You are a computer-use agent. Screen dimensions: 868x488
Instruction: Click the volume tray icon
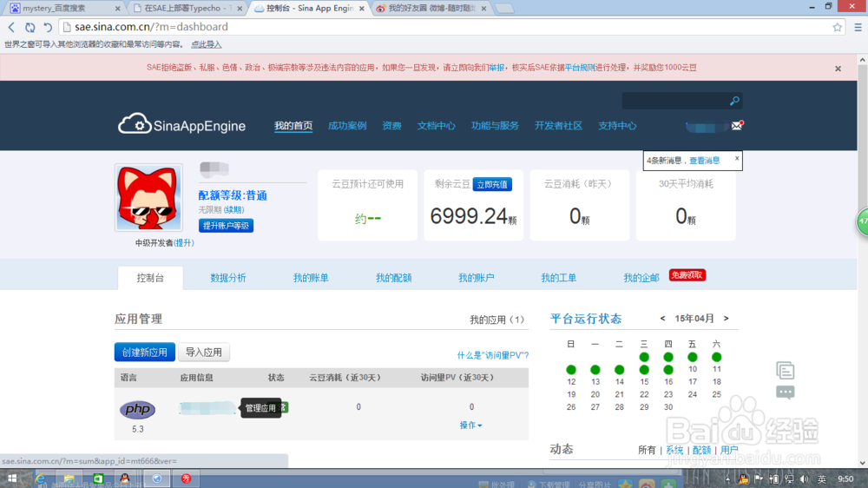tap(804, 479)
